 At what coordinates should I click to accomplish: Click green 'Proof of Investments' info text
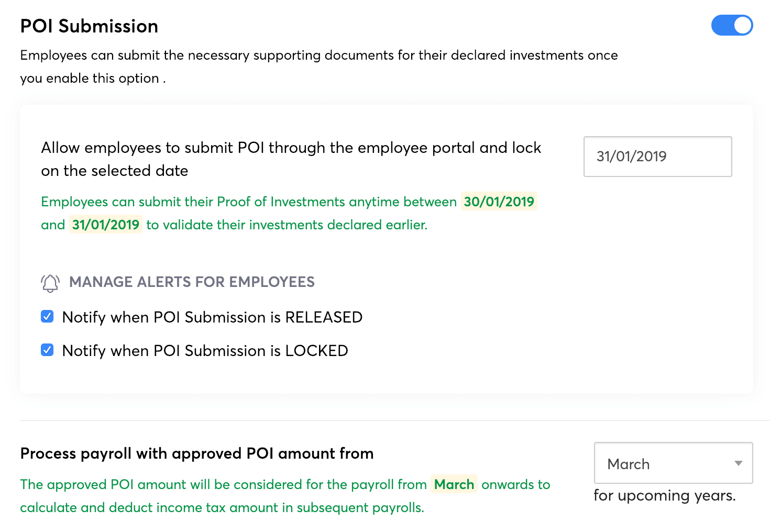[x=281, y=202]
